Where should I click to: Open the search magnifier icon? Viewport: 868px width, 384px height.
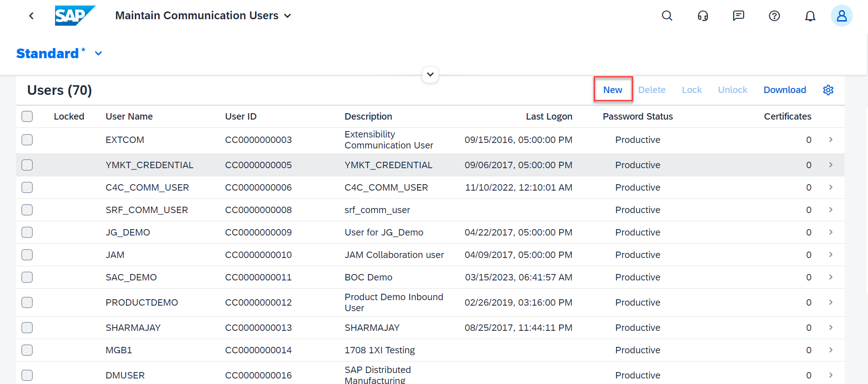[667, 16]
